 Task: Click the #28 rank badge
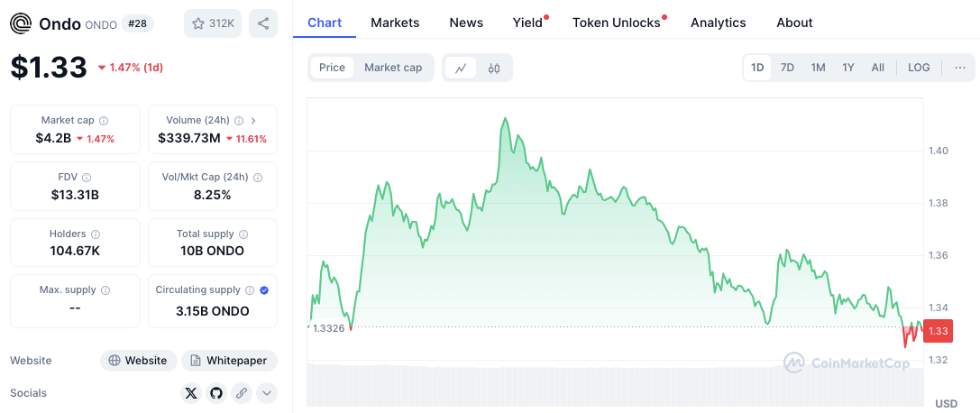tap(137, 23)
